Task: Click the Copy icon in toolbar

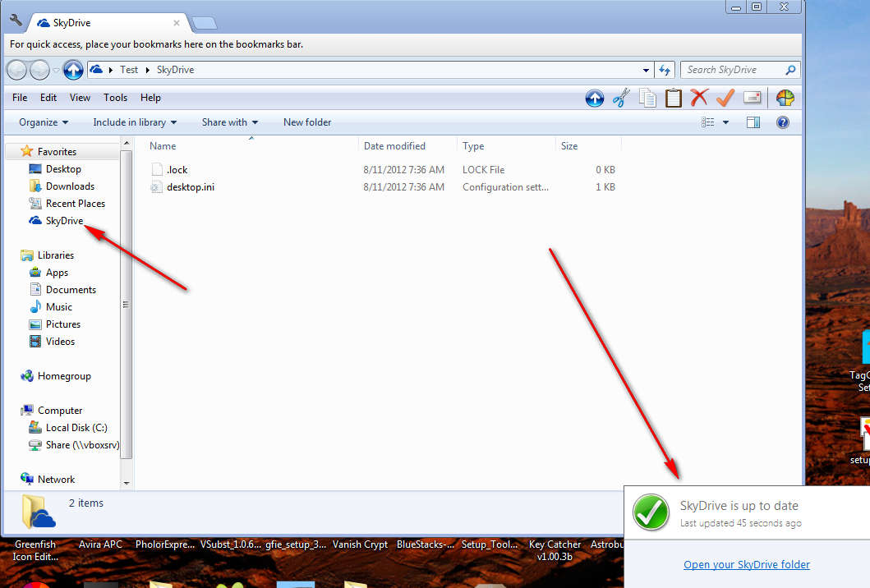Action: (x=647, y=99)
